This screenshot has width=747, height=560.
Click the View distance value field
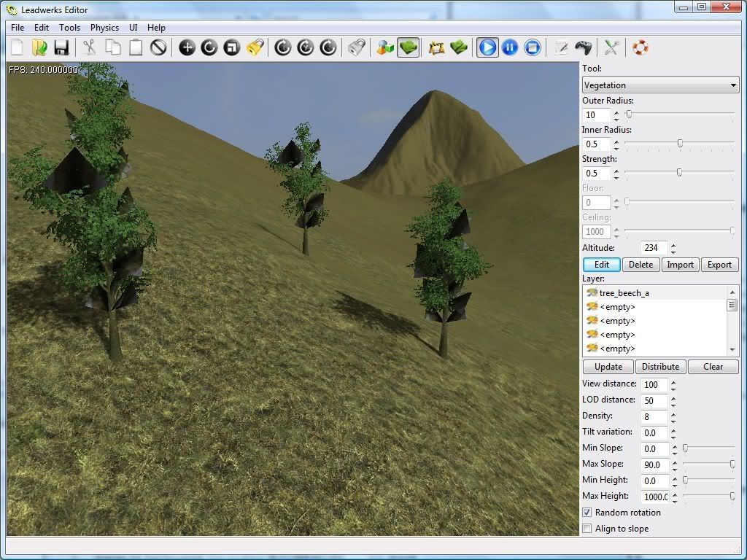click(x=654, y=385)
